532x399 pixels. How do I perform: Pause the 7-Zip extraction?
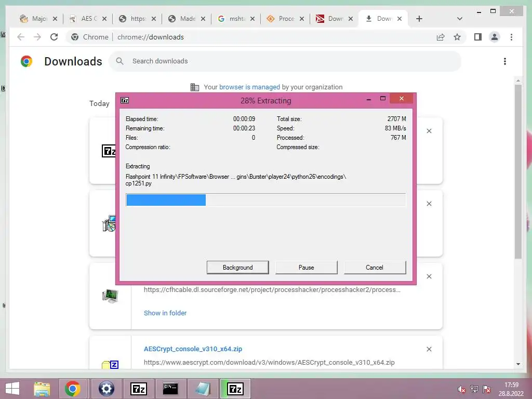[306, 268]
